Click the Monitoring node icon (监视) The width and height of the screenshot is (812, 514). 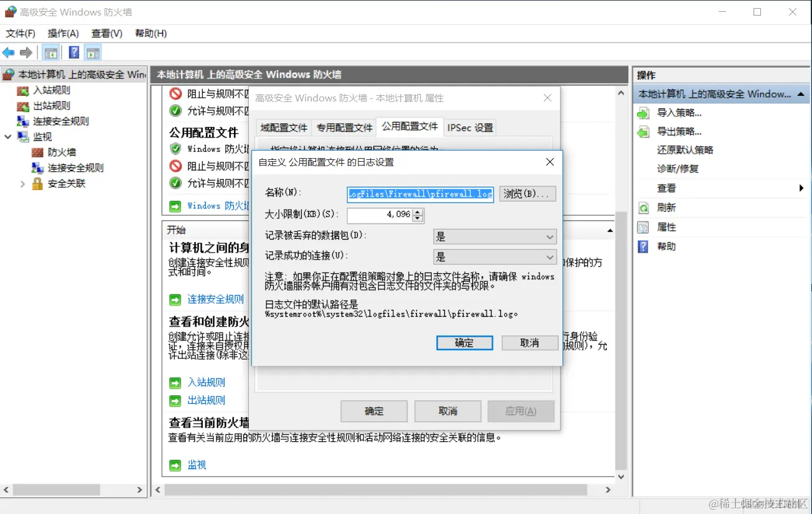click(23, 137)
